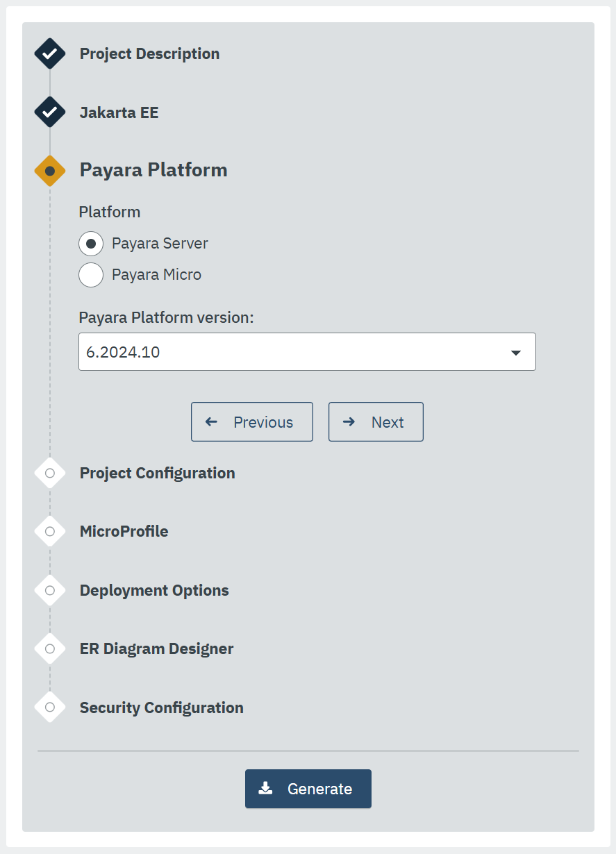
Task: Click the checkmark icon beside Project Description
Action: coord(49,53)
